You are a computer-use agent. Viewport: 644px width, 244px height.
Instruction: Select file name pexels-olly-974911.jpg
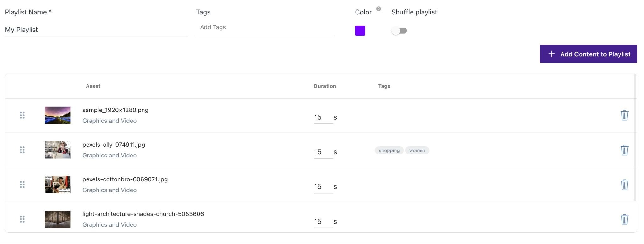pos(114,145)
